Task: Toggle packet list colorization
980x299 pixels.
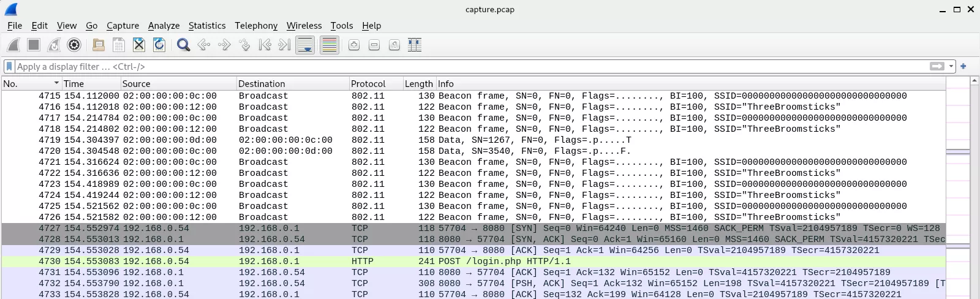Action: (x=330, y=45)
